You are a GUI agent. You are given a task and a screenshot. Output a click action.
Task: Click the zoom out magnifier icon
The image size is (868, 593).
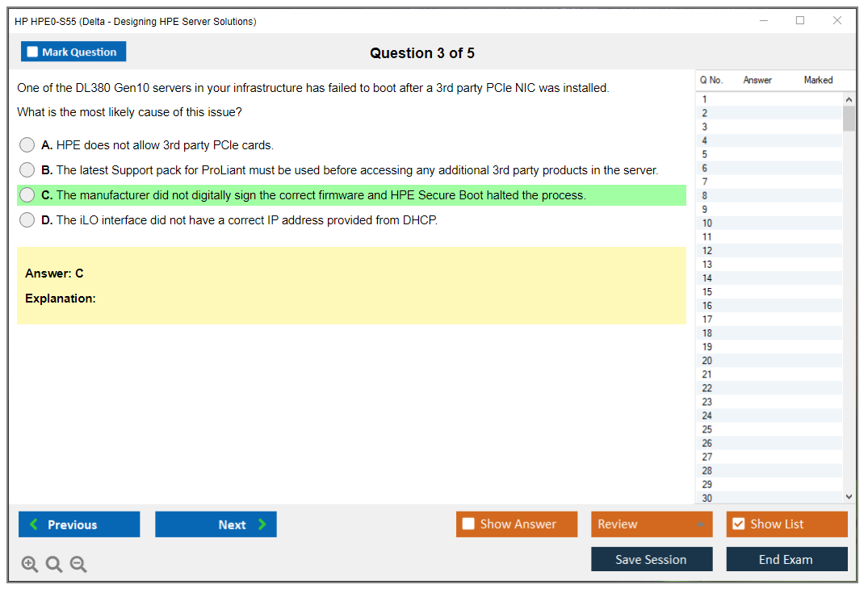[78, 564]
